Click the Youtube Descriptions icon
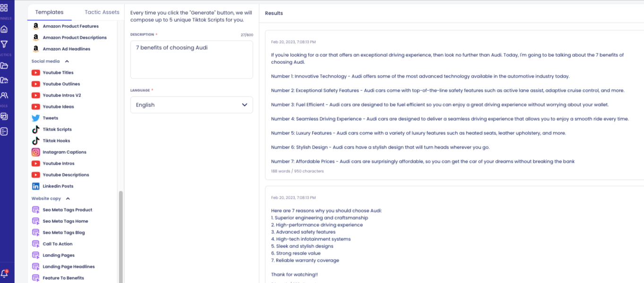Screen dimensions: 644x283 click(x=35, y=175)
